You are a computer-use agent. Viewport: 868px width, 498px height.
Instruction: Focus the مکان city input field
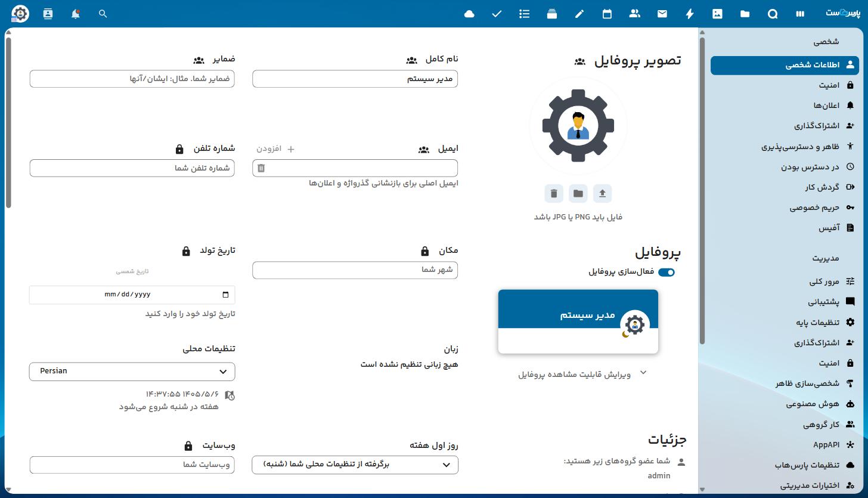(x=355, y=270)
